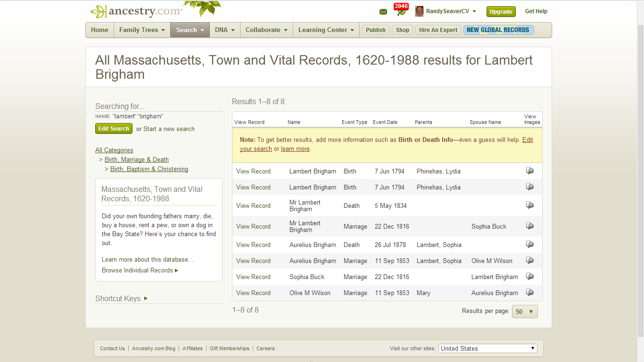Open Affiliates footer link

[x=192, y=348]
